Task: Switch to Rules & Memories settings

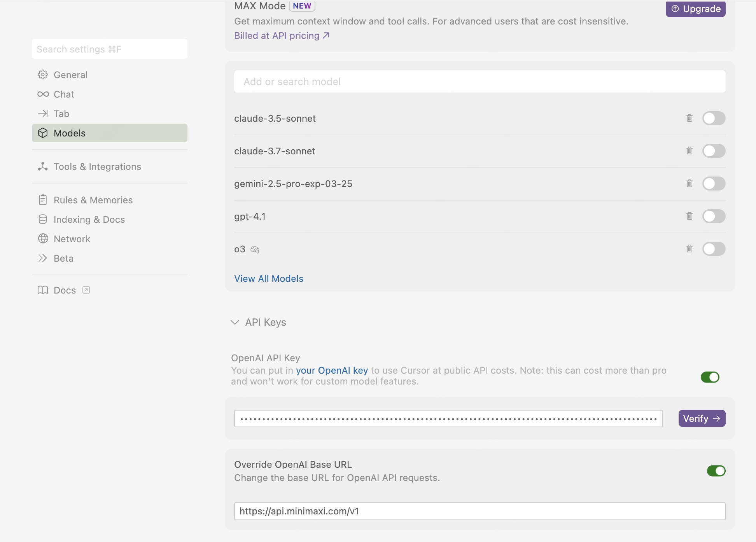Action: click(93, 200)
